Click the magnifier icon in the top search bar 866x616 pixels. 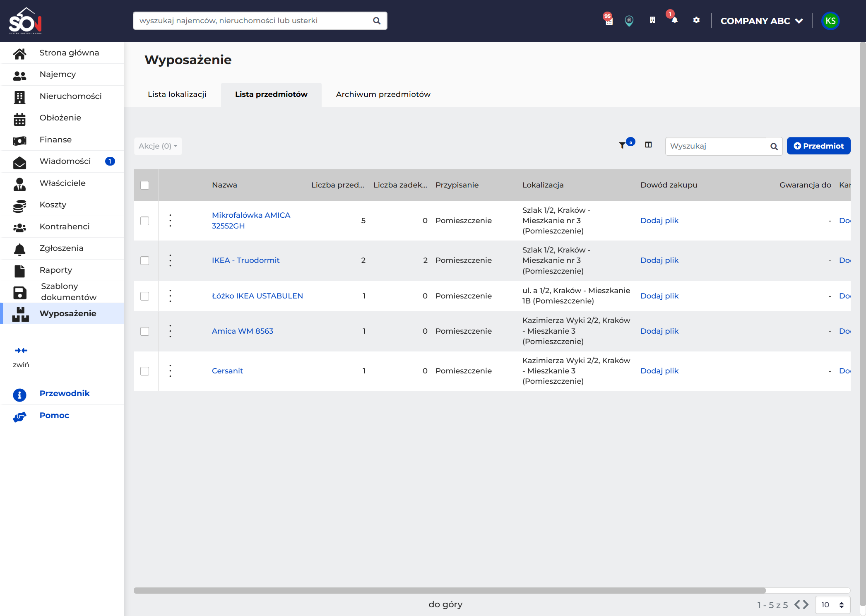[377, 21]
